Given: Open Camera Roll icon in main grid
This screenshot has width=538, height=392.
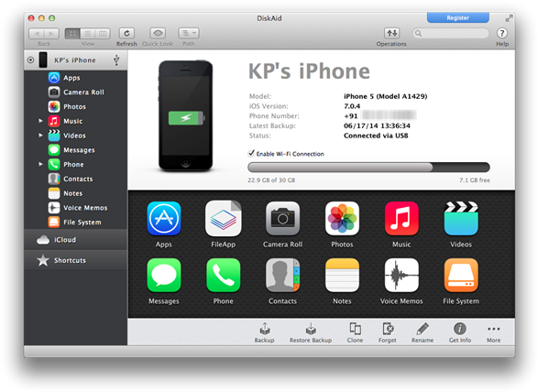Looking at the screenshot, I should (282, 219).
